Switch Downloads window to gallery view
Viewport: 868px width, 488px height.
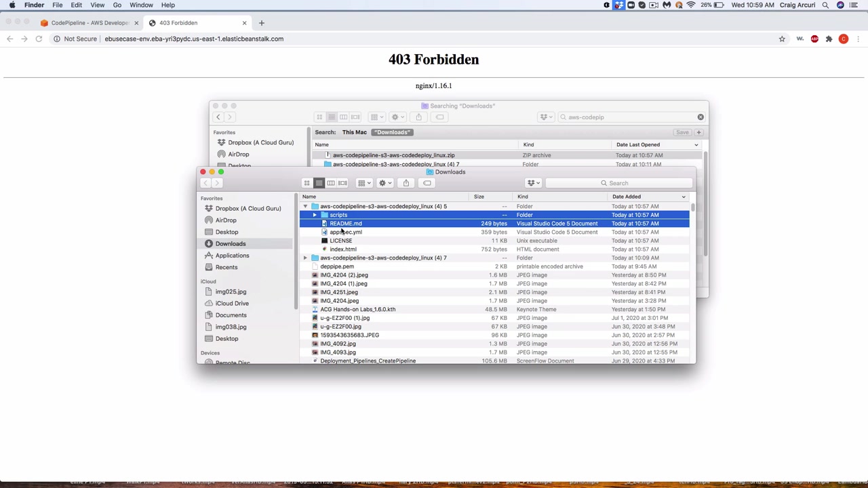point(342,183)
